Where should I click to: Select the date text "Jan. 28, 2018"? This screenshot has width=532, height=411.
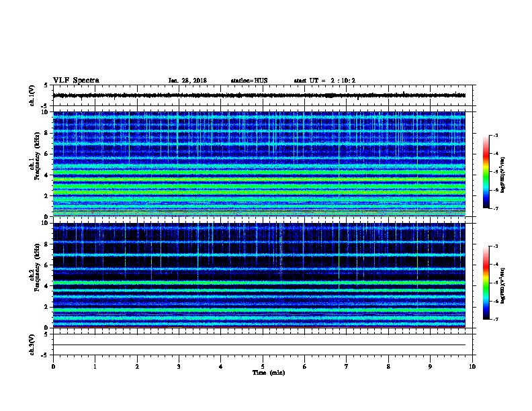tap(187, 81)
